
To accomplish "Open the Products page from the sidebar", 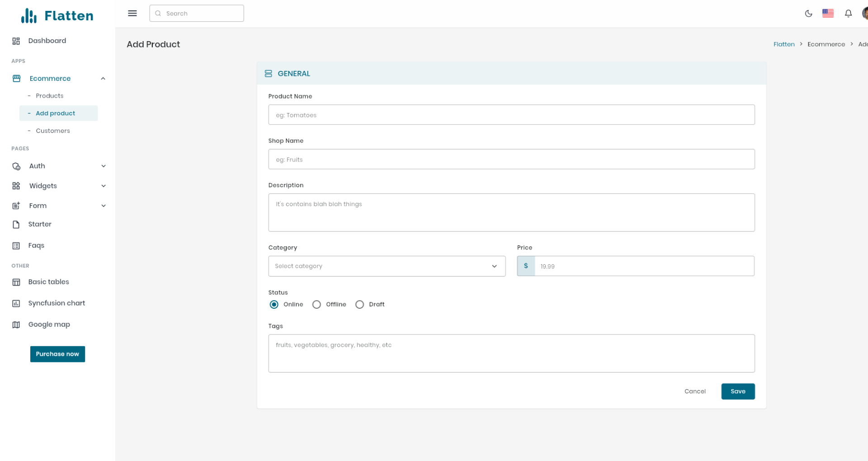I will point(50,95).
